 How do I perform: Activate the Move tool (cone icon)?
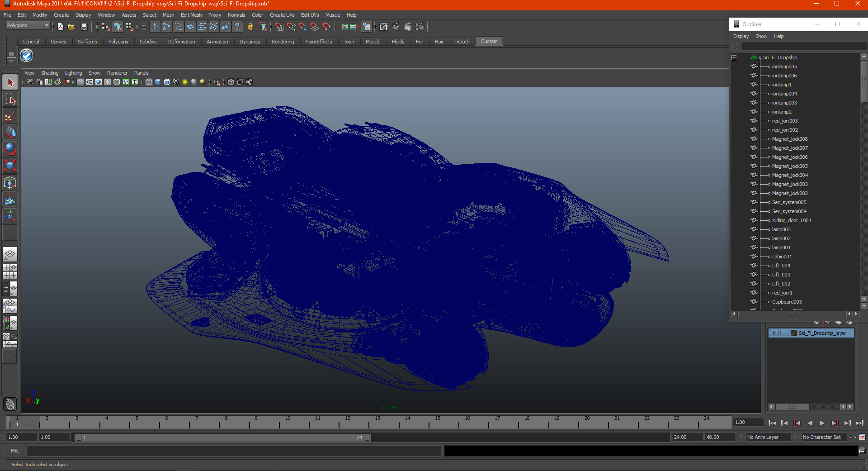[x=10, y=132]
